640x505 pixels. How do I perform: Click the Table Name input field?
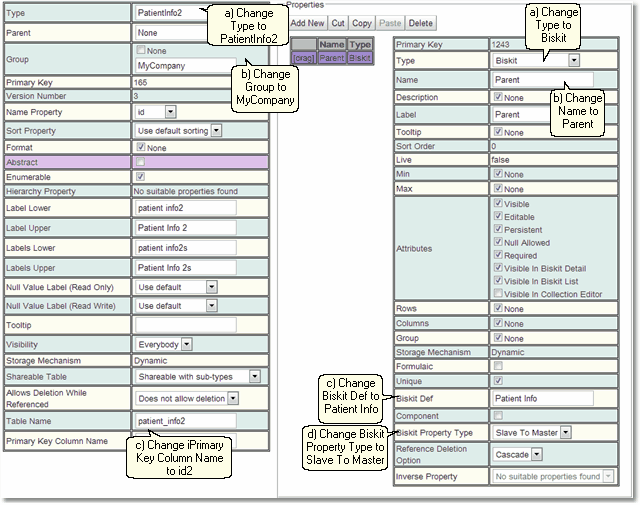tap(185, 422)
